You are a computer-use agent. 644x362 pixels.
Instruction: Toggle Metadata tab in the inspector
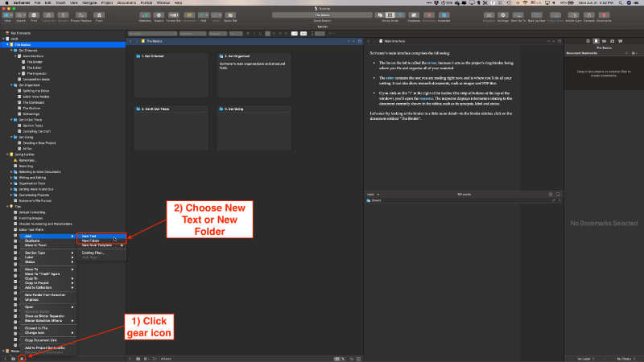[605, 41]
